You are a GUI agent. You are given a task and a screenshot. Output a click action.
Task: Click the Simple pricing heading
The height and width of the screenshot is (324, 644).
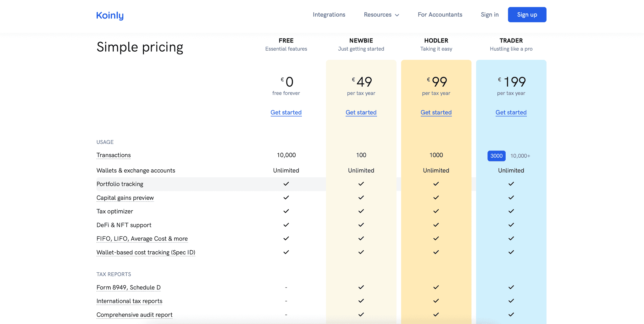tap(140, 47)
